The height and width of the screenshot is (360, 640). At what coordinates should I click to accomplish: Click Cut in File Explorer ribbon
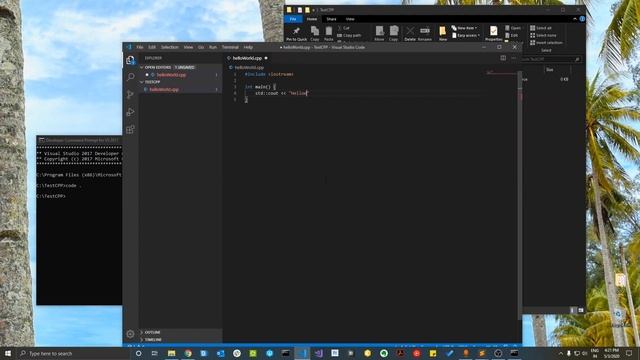344,28
